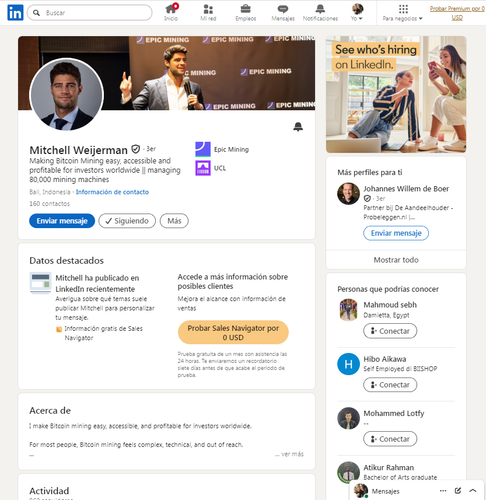
Task: Click Mostrar todo for more profiles
Action: tap(396, 260)
